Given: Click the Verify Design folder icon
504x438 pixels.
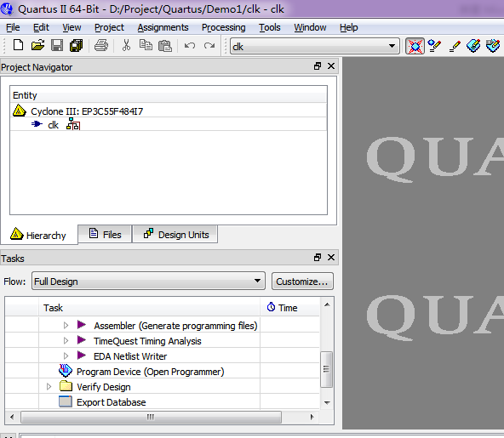Looking at the screenshot, I should coord(66,385).
